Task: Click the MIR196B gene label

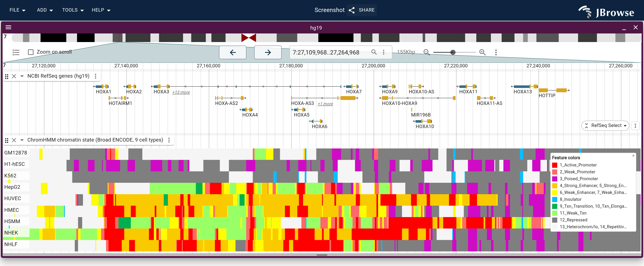Action: [421, 115]
